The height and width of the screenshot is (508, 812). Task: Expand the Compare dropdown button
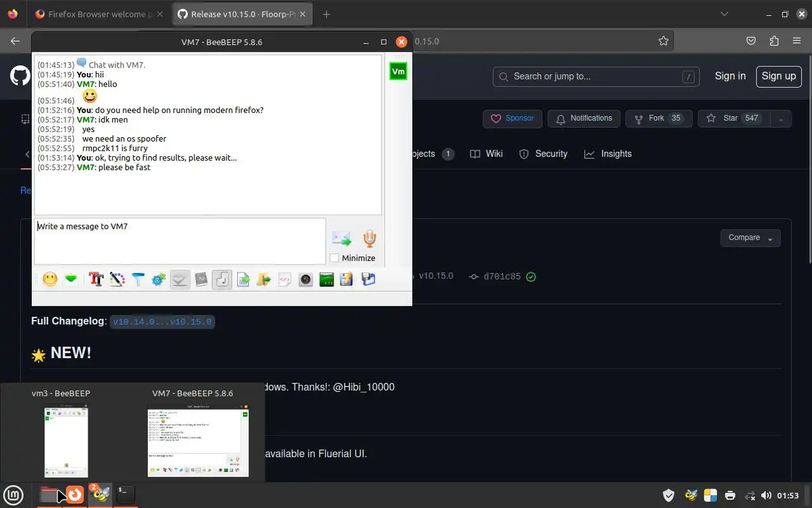click(750, 238)
